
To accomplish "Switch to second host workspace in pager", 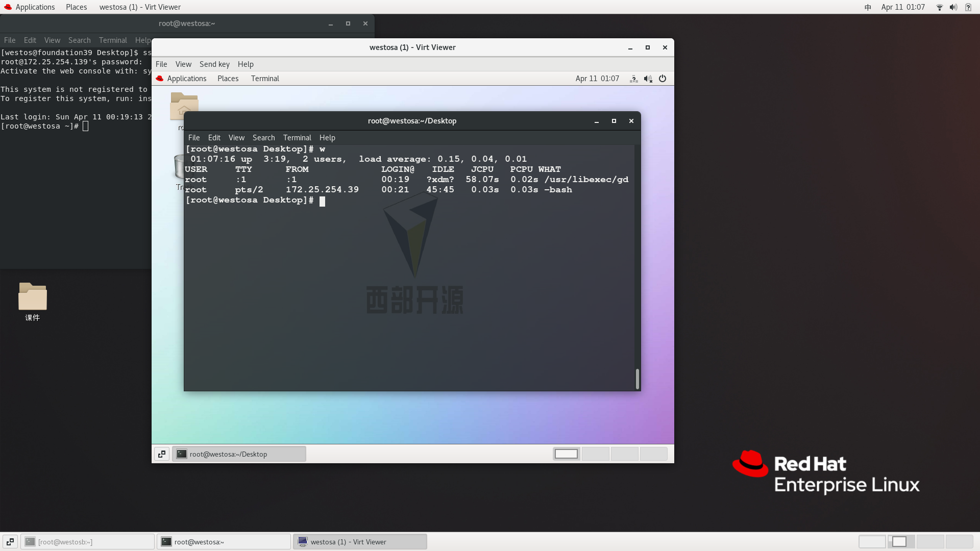I will [x=901, y=541].
